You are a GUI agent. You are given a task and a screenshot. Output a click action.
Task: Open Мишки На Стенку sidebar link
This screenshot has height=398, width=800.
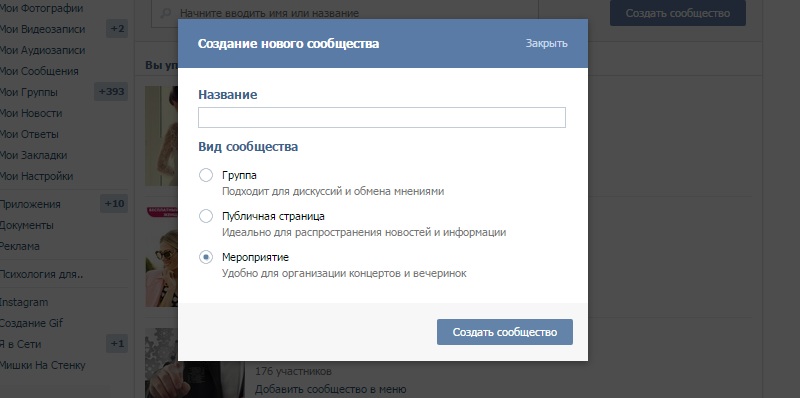tap(42, 365)
